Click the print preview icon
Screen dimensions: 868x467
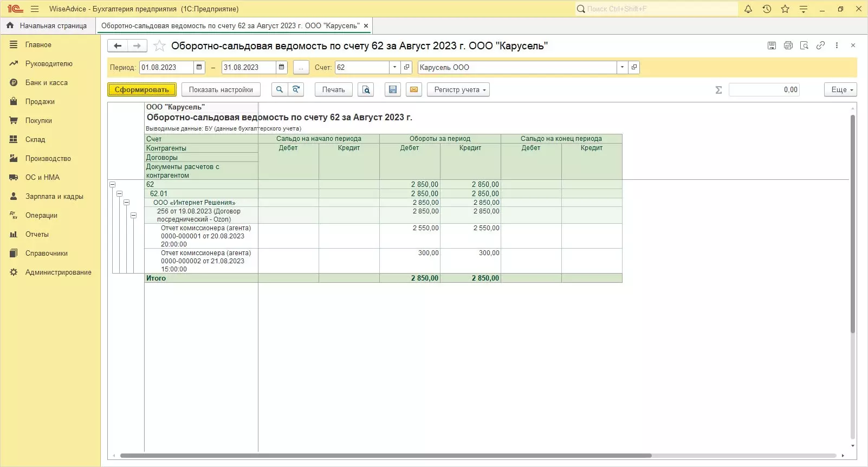click(366, 89)
